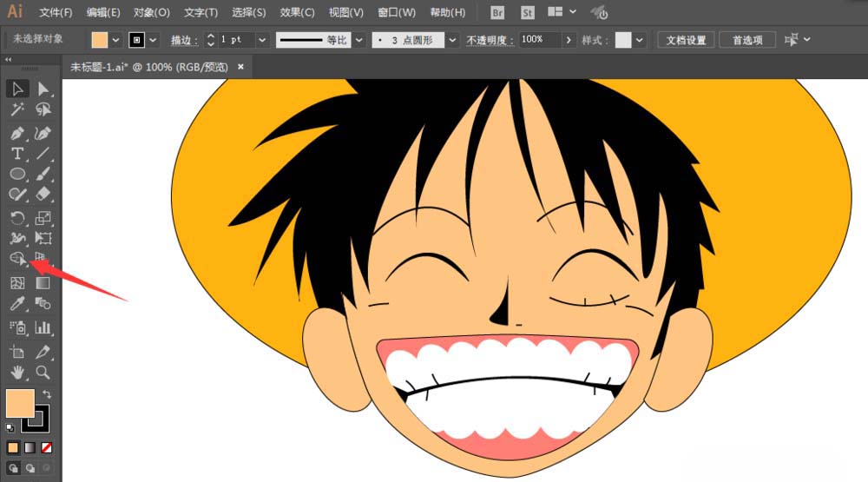Select the Shape Builder tool
Screen dimensions: 868x482
point(17,258)
